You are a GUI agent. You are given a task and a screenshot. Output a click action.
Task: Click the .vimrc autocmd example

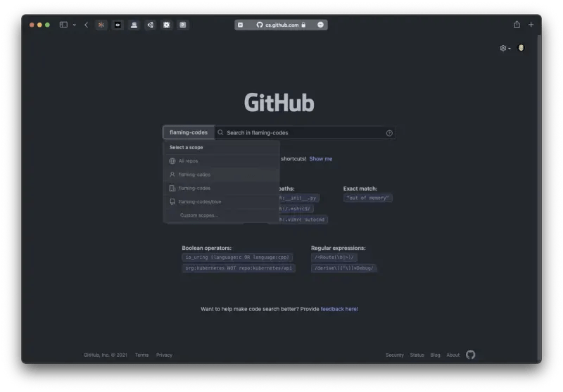(x=303, y=220)
